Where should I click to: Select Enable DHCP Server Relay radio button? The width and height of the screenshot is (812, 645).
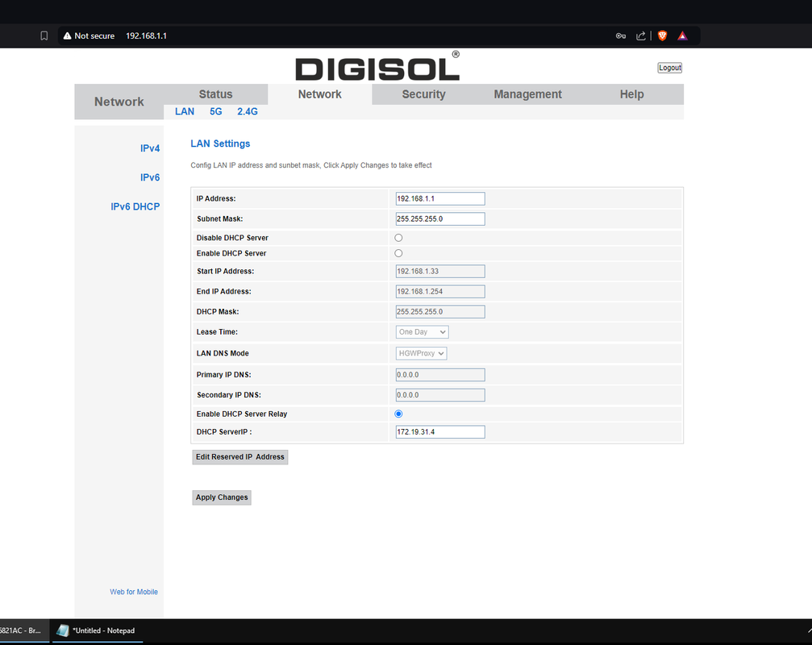[398, 414]
